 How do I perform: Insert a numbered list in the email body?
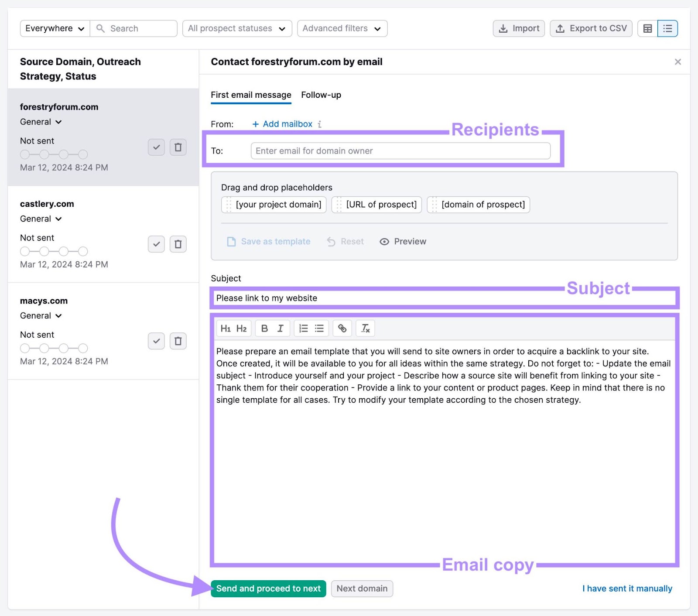click(303, 328)
